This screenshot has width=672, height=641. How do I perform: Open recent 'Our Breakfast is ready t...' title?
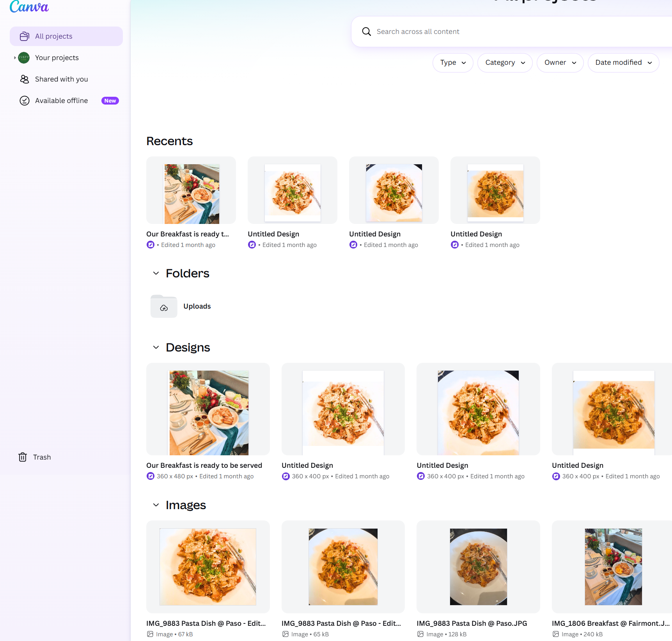[188, 234]
